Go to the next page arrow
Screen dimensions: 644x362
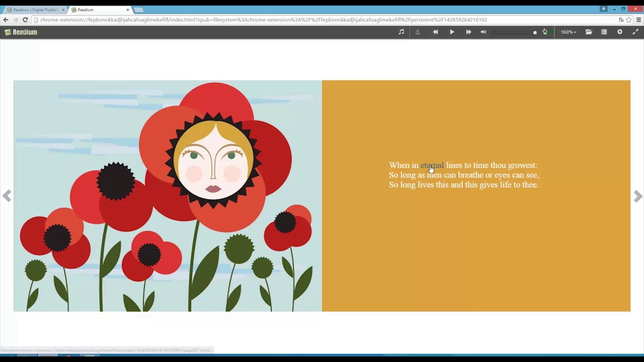coord(638,196)
